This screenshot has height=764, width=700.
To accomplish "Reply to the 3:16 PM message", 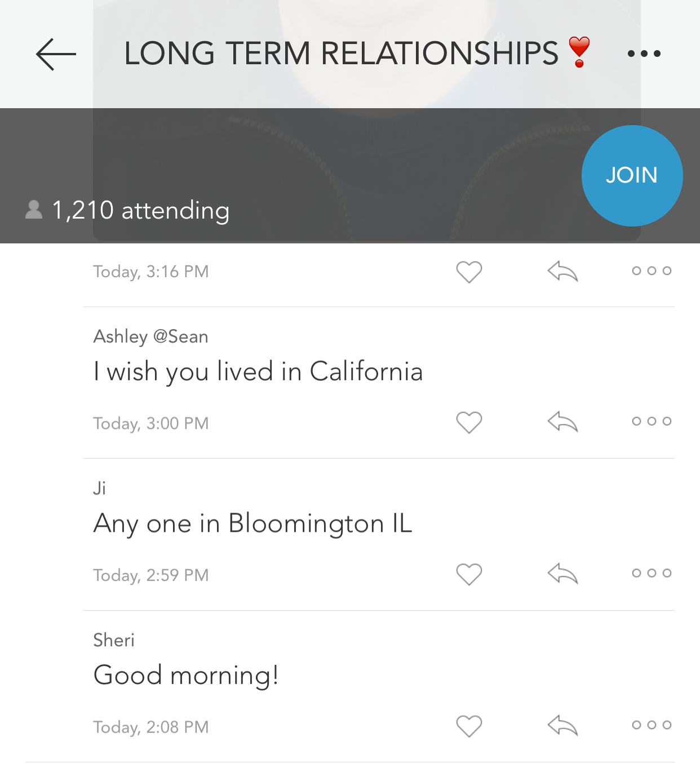I will (x=562, y=272).
